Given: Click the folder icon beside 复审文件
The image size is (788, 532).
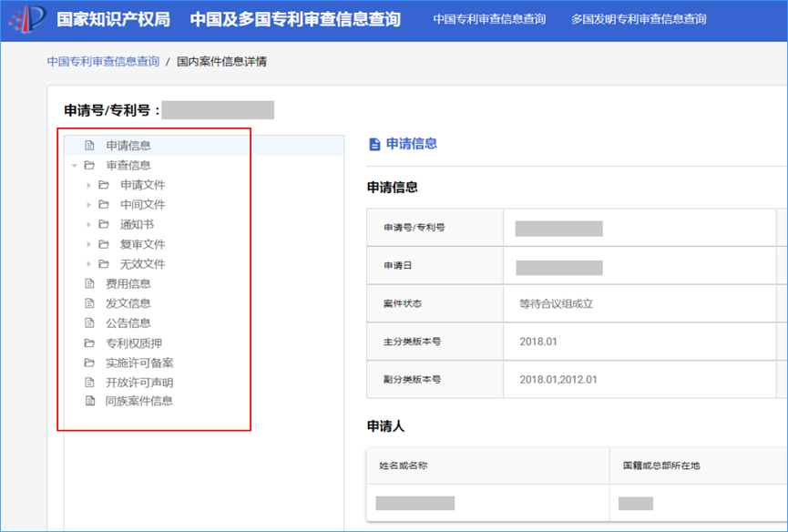Looking at the screenshot, I should pos(104,243).
